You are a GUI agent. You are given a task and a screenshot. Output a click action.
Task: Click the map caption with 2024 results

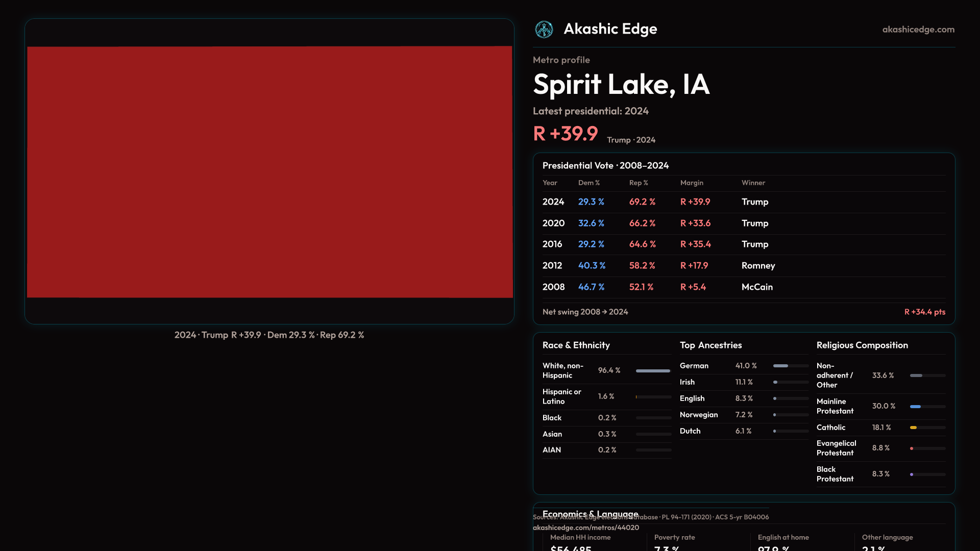point(269,335)
